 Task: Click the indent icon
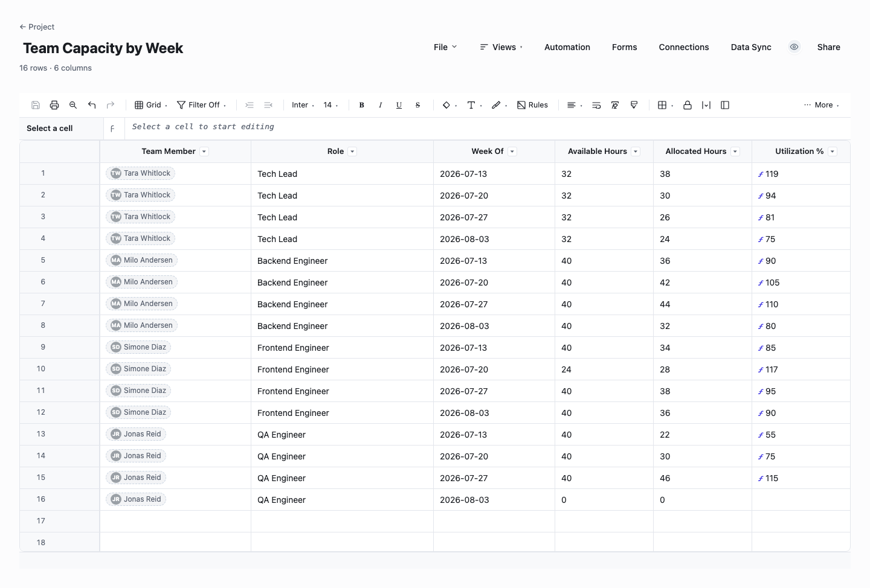point(250,105)
